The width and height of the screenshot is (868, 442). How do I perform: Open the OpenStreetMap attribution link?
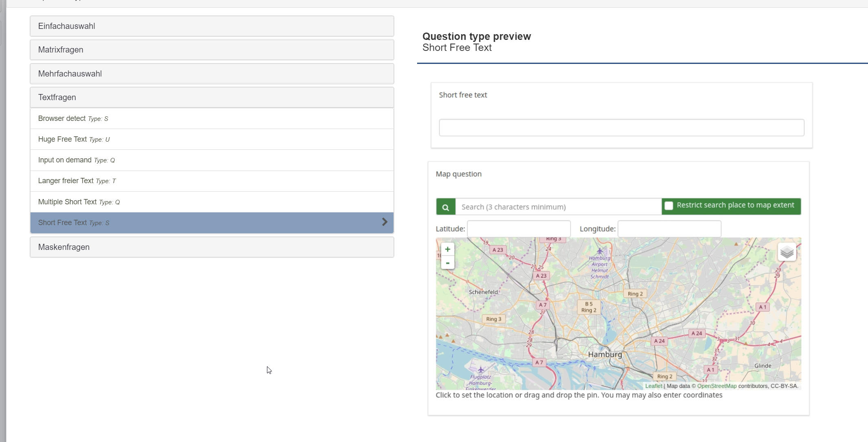(x=717, y=386)
